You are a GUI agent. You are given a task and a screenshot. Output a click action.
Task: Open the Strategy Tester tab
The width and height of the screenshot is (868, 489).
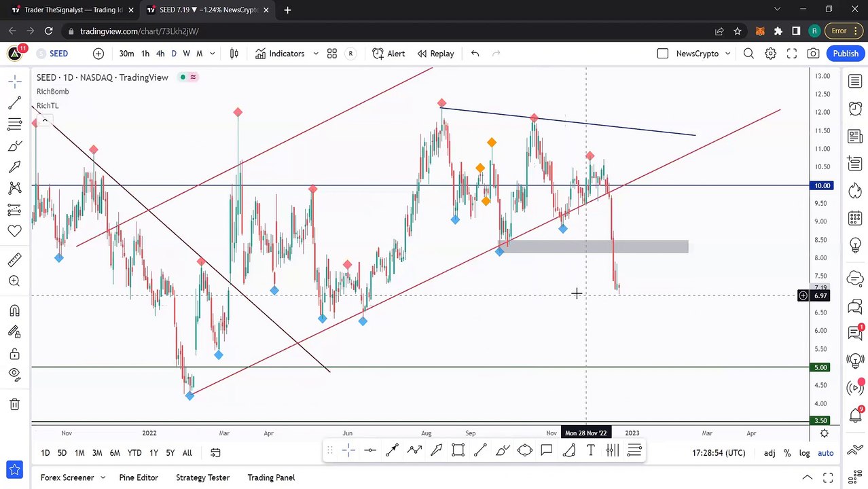202,477
